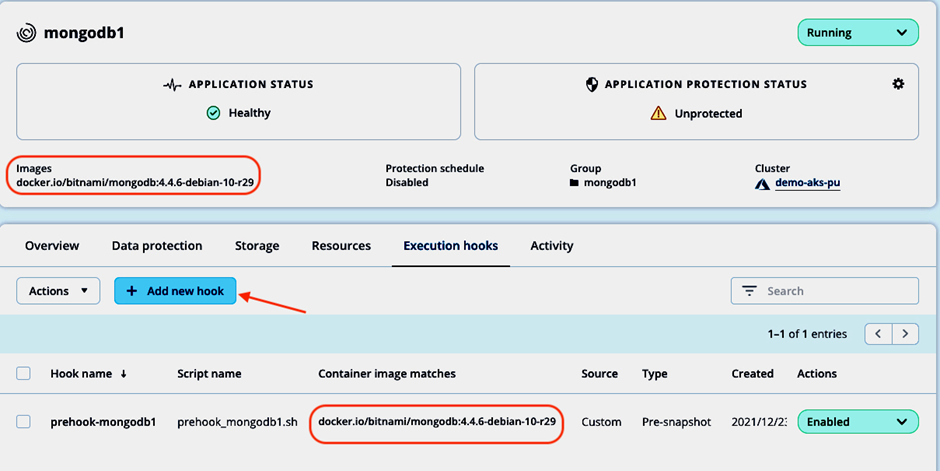Click the 2021/12/23 created date cell

759,422
